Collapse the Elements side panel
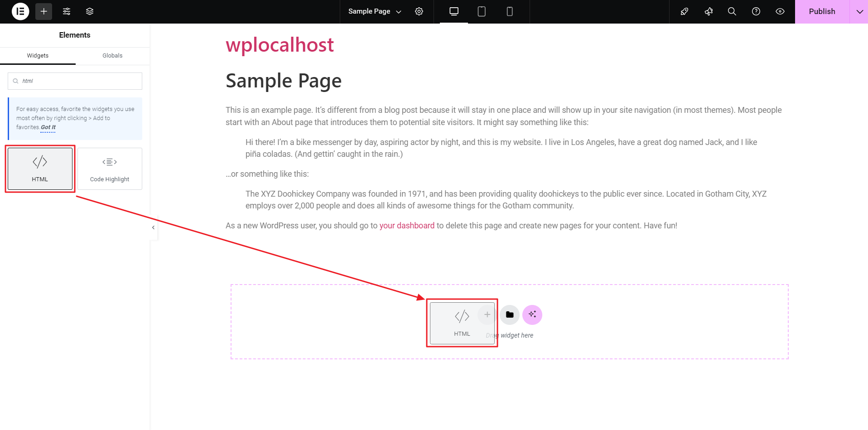868x430 pixels. (153, 227)
